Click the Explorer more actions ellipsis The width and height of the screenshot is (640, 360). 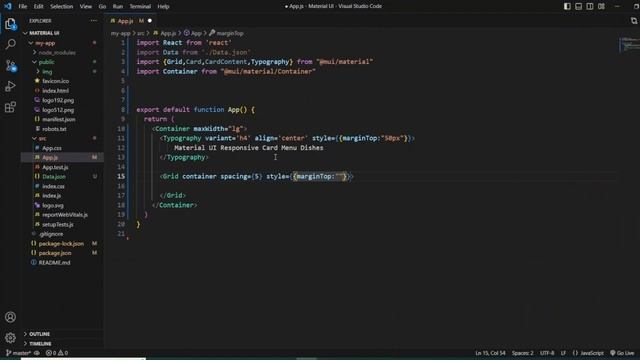click(x=94, y=20)
